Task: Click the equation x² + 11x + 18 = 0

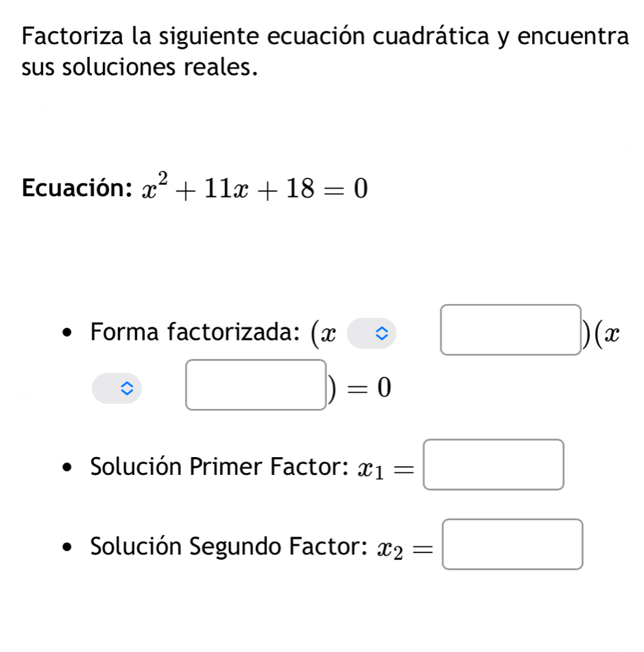Action: tap(254, 188)
